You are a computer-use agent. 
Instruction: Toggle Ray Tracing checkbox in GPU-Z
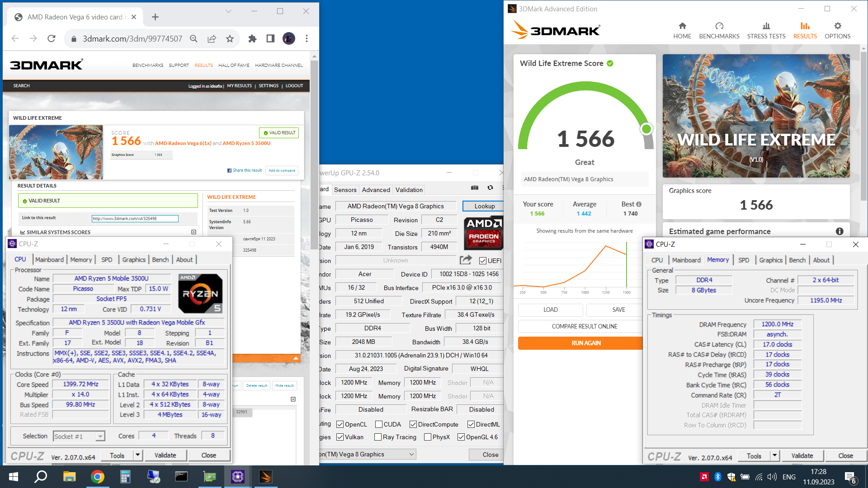[x=378, y=437]
